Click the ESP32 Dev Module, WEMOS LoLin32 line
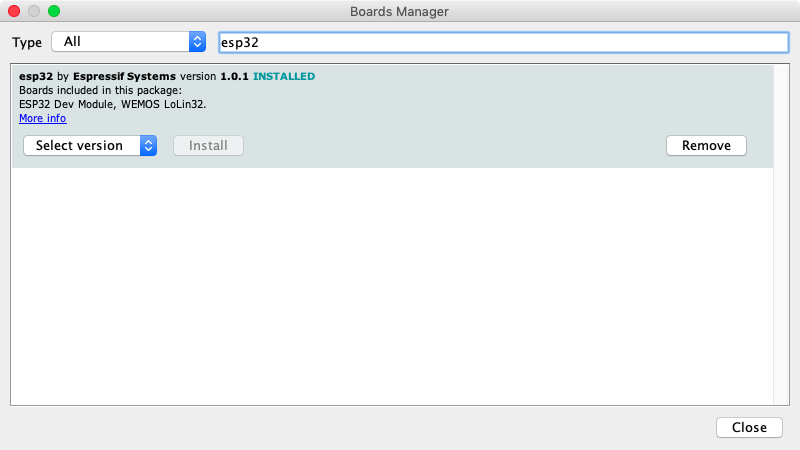The height and width of the screenshot is (450, 800). click(x=112, y=104)
